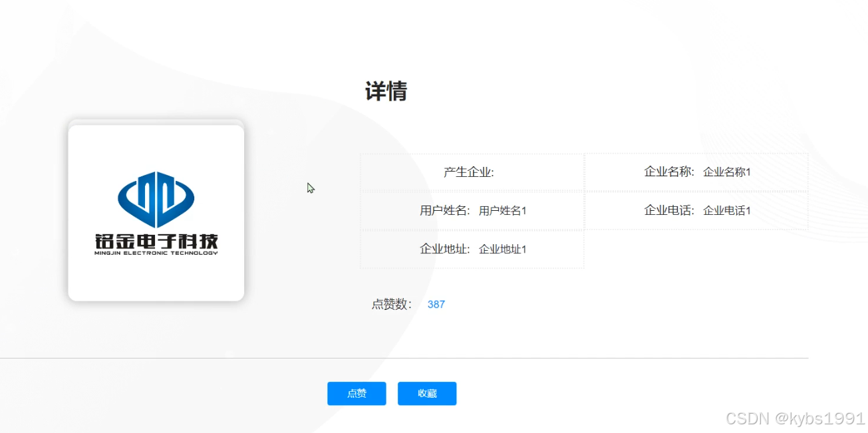Image resolution: width=868 pixels, height=433 pixels.
Task: Click the 收藏 favorite button
Action: point(427,393)
